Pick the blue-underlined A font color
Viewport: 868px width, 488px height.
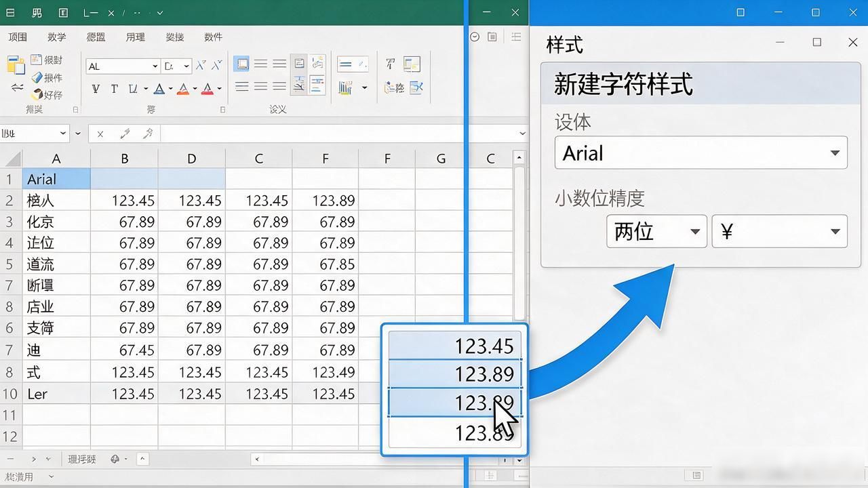pyautogui.click(x=159, y=89)
